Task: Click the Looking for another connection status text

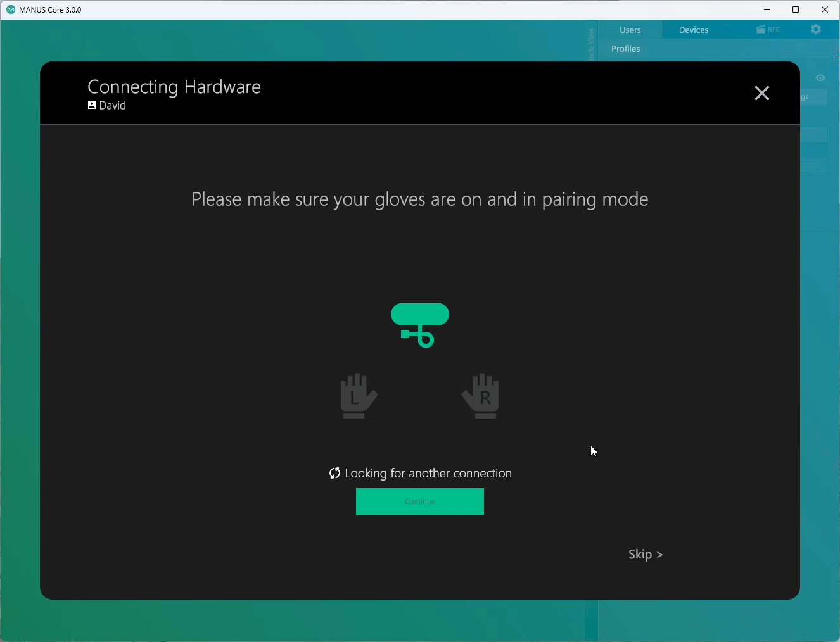Action: coord(428,474)
